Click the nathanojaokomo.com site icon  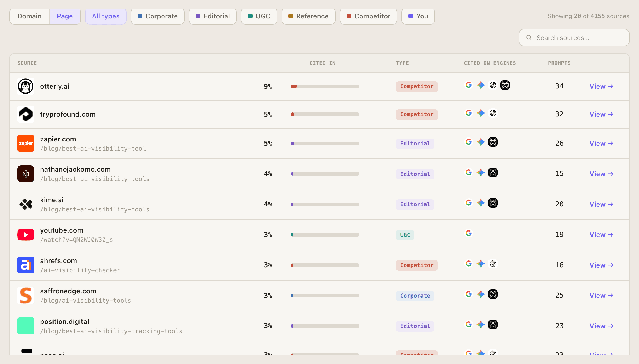coord(26,174)
